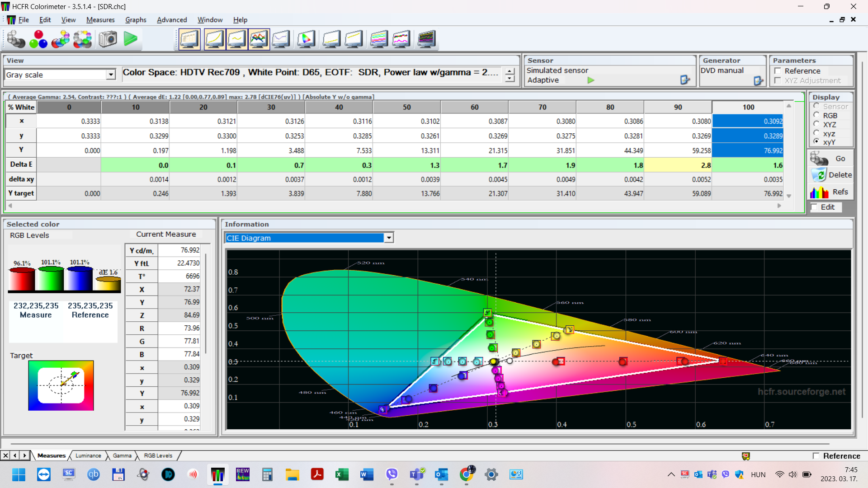The height and width of the screenshot is (488, 868).
Task: Expand the CIE Diagram information dropdown
Action: [388, 238]
